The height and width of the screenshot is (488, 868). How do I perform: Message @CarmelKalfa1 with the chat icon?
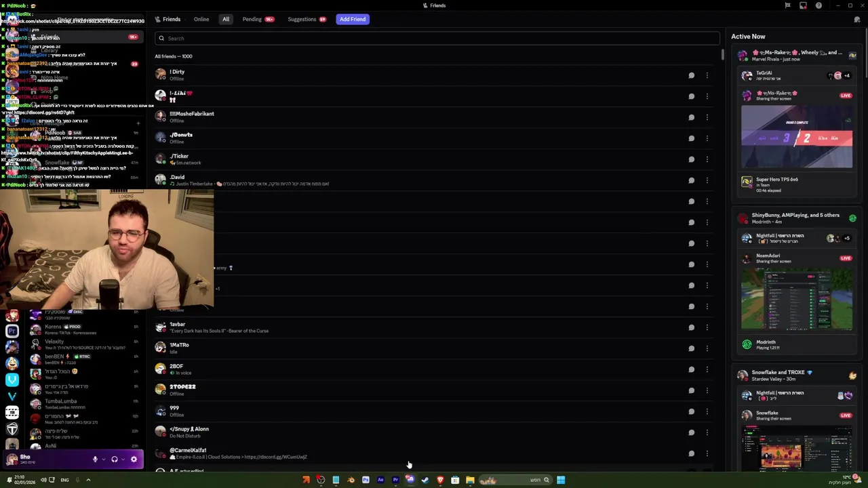tap(691, 453)
